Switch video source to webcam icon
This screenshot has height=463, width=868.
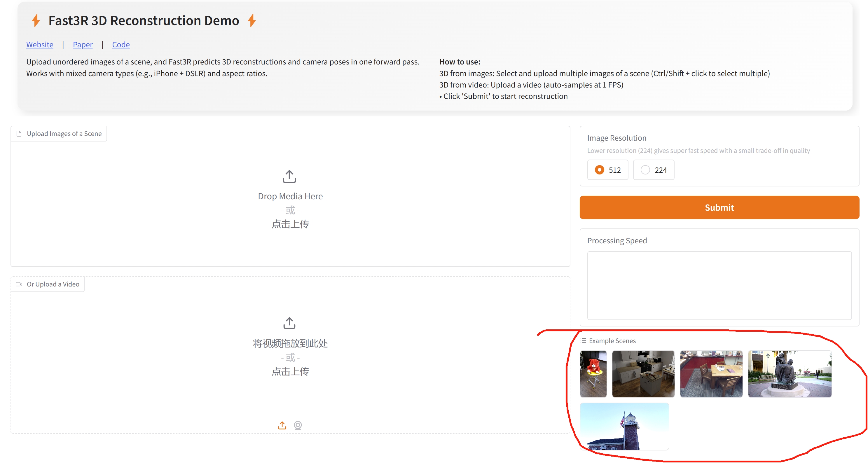point(298,425)
